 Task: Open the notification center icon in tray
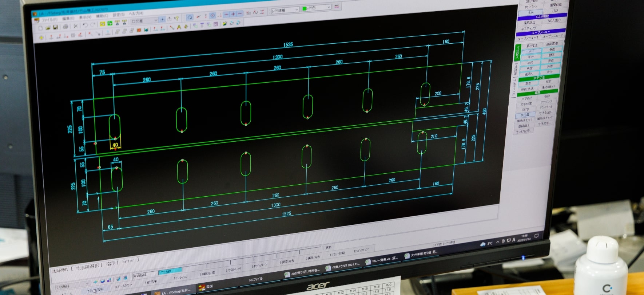coord(536,236)
